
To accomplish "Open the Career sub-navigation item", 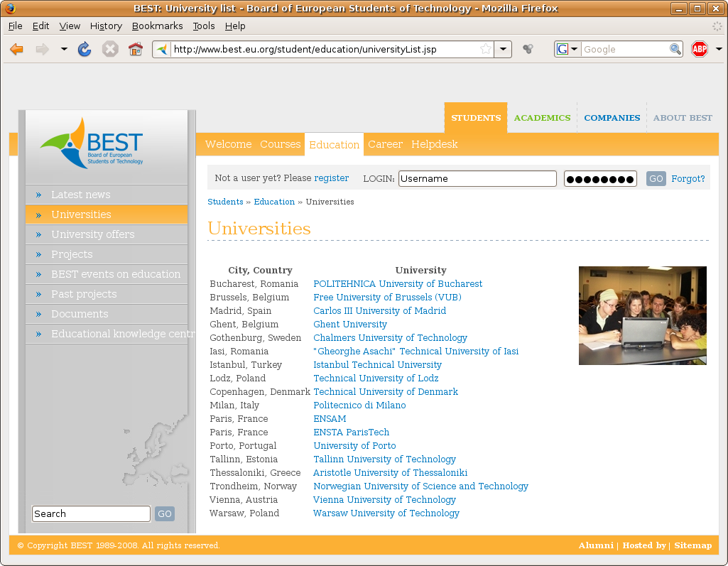I will 385,144.
